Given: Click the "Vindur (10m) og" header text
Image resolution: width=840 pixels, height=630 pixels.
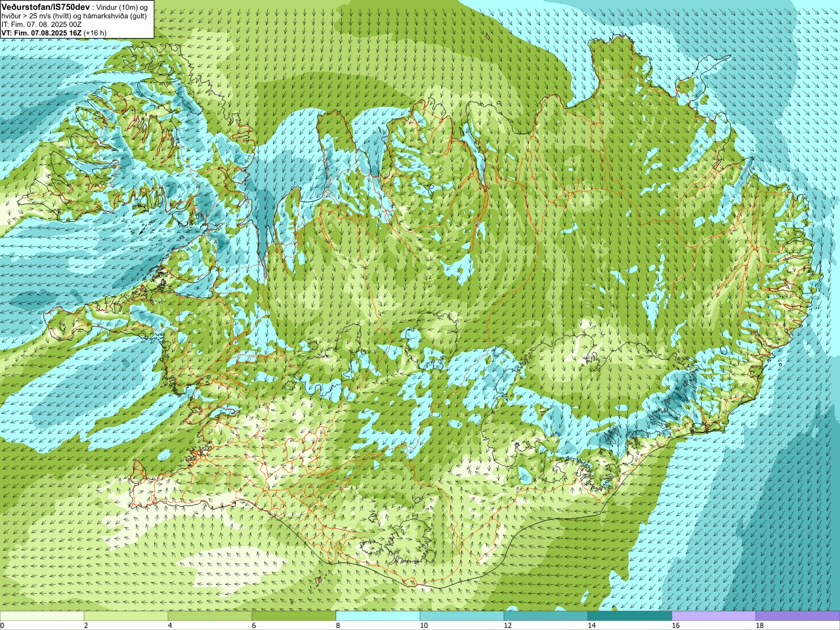Looking at the screenshot, I should point(122,7).
